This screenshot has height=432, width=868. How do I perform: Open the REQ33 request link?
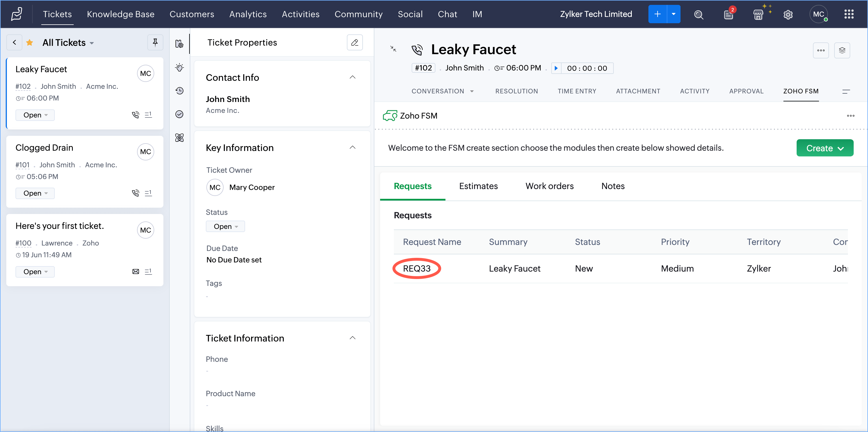[417, 268]
